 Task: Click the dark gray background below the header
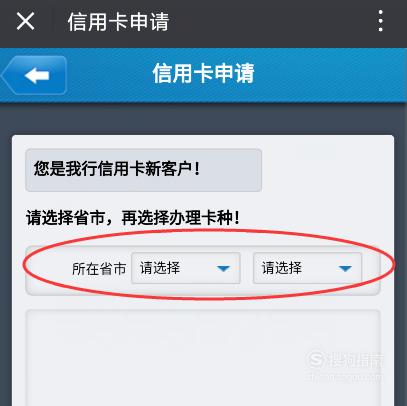tap(203, 119)
